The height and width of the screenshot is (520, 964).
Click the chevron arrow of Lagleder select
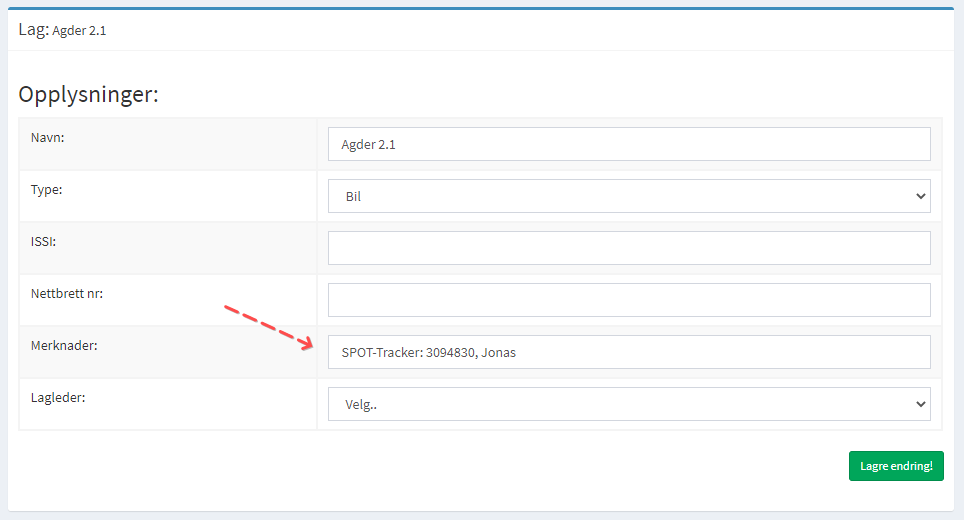pyautogui.click(x=920, y=404)
